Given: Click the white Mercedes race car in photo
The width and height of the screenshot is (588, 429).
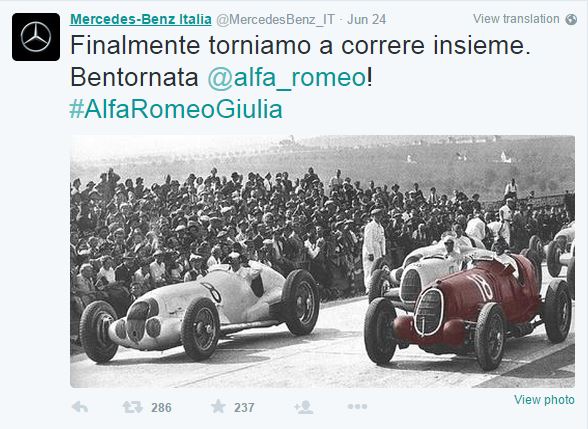Looking at the screenshot, I should [x=200, y=310].
